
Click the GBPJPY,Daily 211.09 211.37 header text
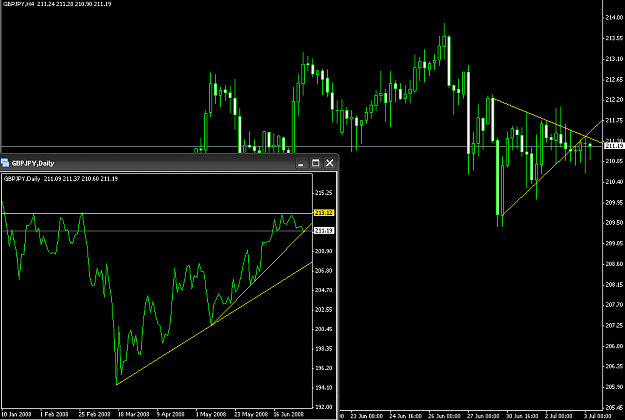coord(61,179)
